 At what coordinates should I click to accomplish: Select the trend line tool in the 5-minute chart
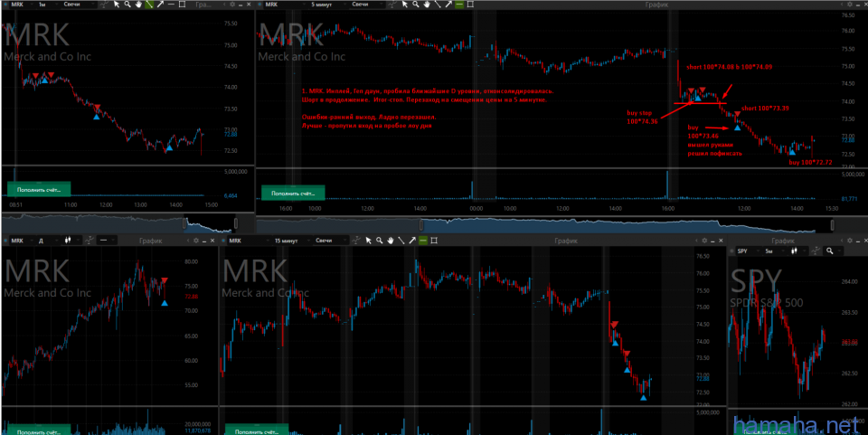pos(438,5)
